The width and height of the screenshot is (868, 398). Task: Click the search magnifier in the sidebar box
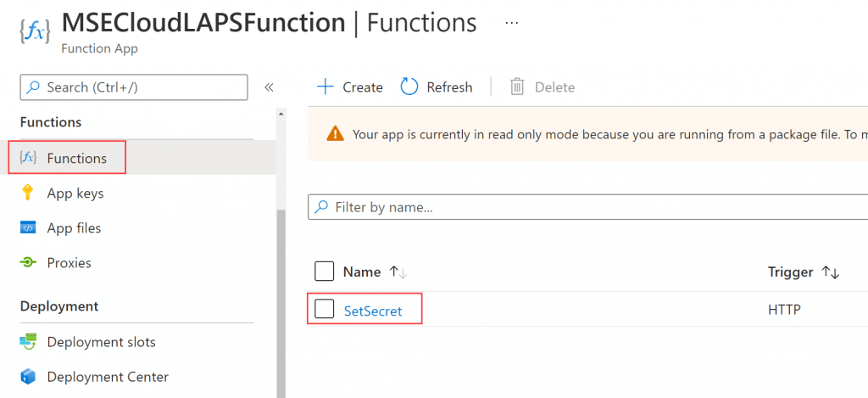pos(34,87)
